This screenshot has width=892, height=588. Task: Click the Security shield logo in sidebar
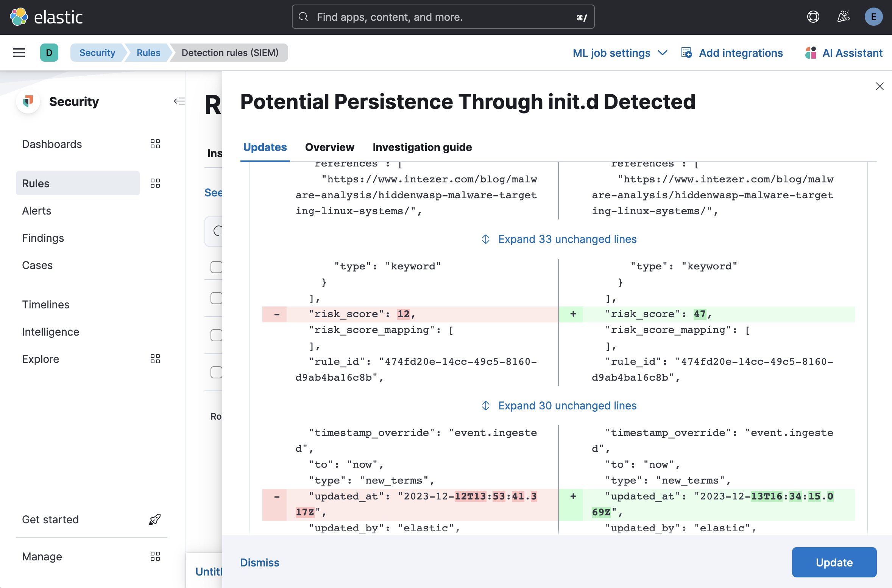(28, 101)
